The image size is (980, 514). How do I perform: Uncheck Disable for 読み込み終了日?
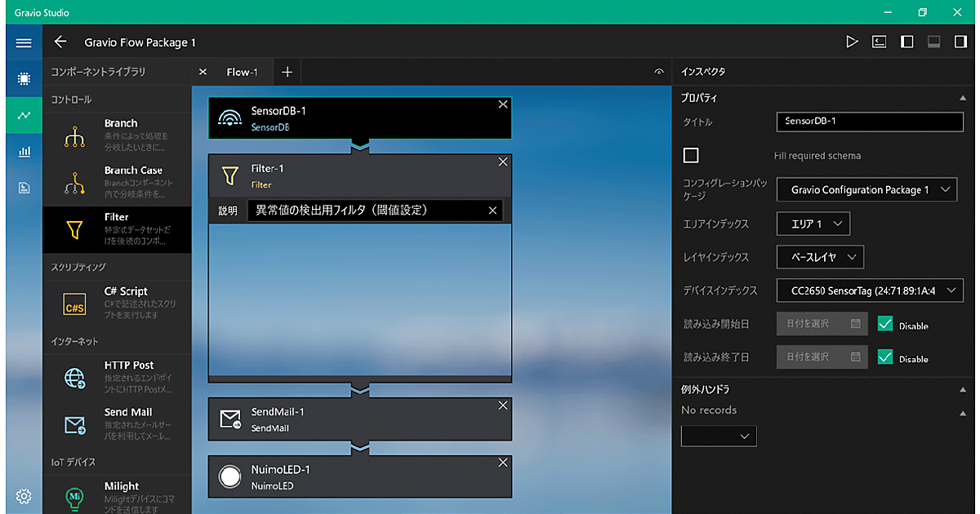(x=884, y=357)
